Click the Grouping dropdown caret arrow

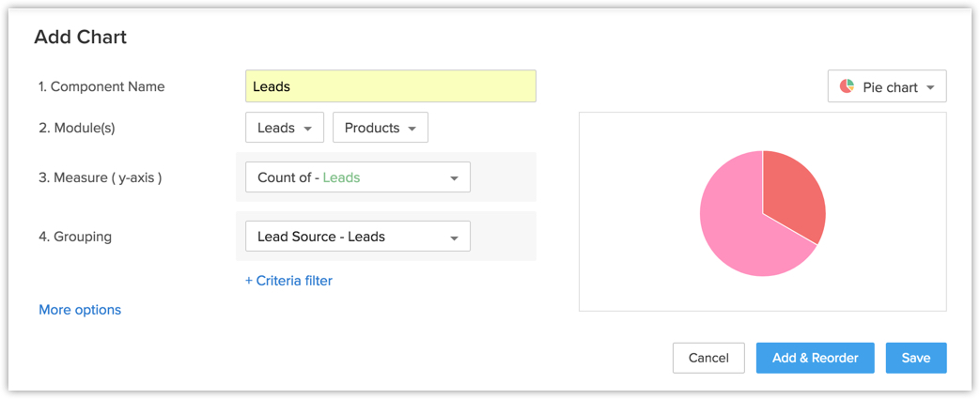point(454,238)
